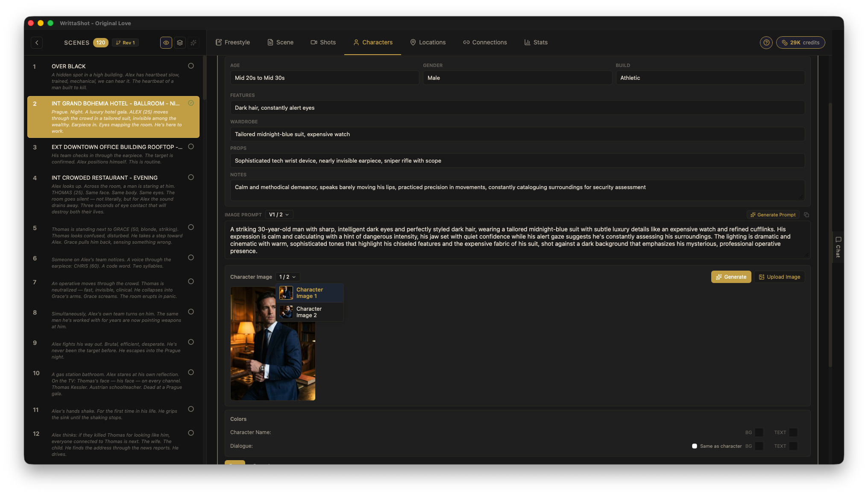868x496 pixels.
Task: Open the Image Prompt version V1/2 dropdown
Action: click(279, 214)
